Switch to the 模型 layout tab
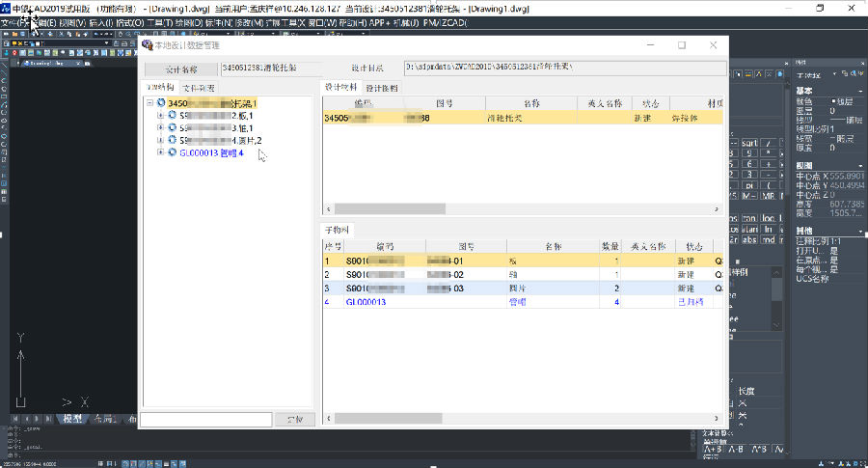868x468 pixels. [73, 420]
